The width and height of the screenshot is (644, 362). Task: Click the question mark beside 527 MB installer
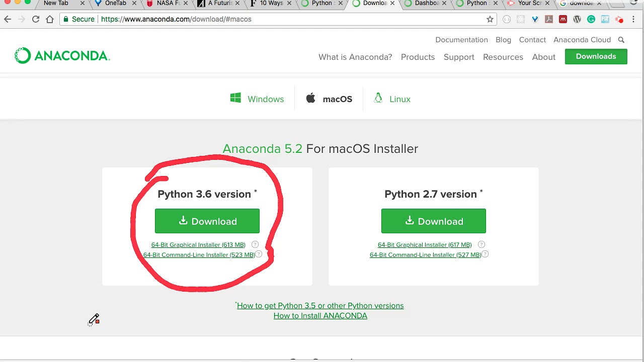tap(485, 254)
